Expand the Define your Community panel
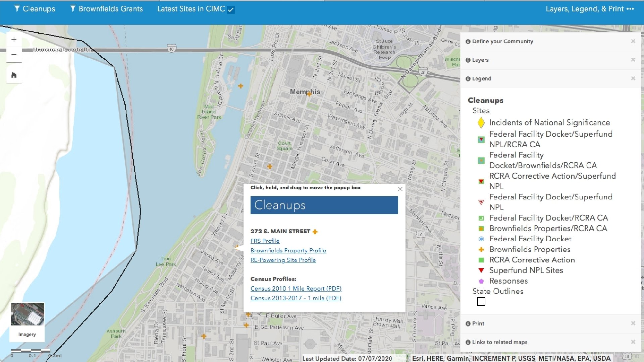 (502, 42)
